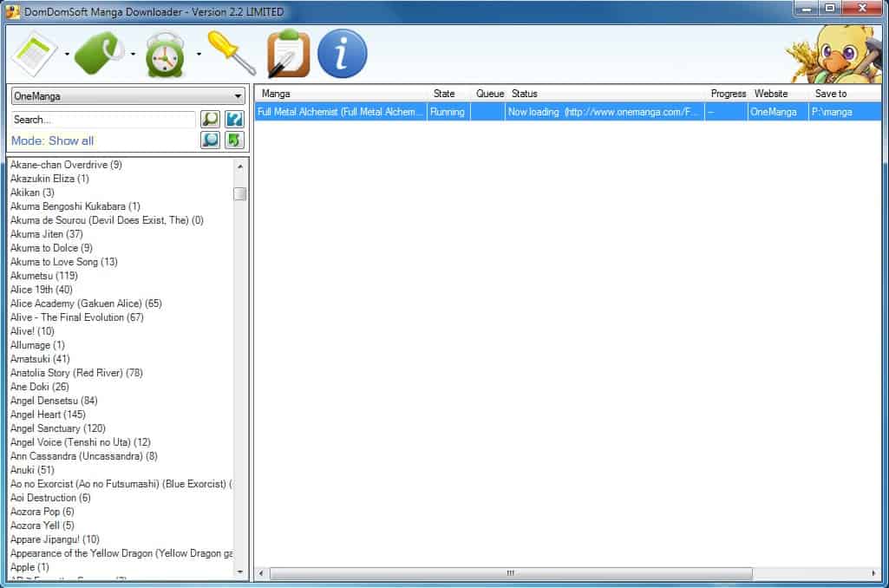Open the blue info about icon
Image resolution: width=889 pixels, height=588 pixels.
(343, 54)
